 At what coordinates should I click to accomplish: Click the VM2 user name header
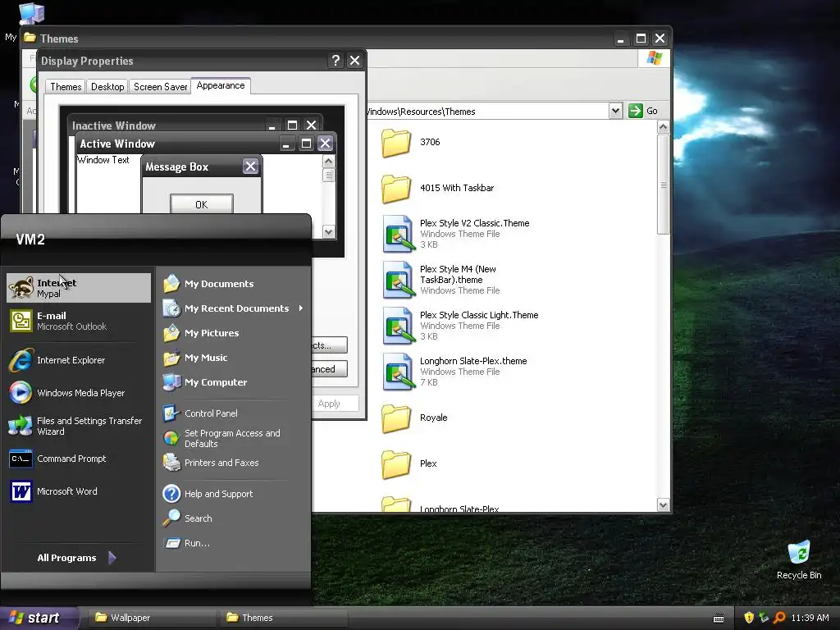[x=30, y=240]
